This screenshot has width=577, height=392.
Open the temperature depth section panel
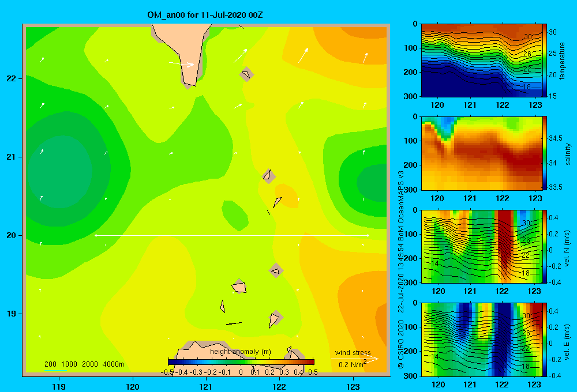point(482,61)
